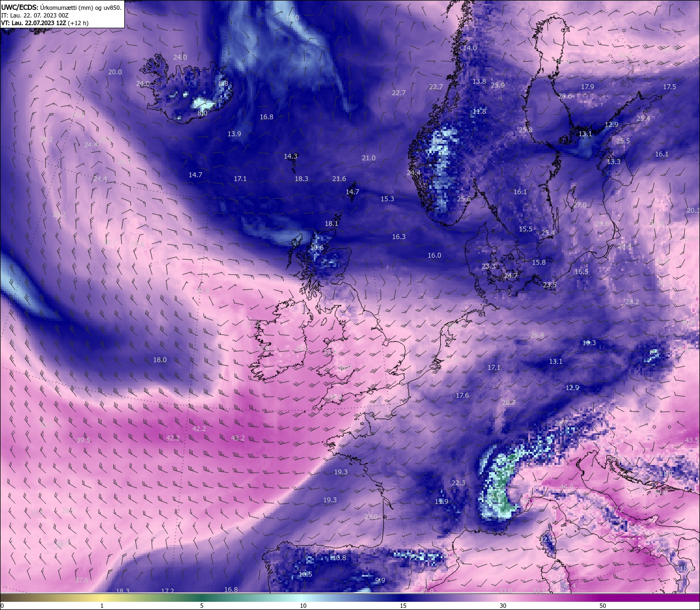The width and height of the screenshot is (700, 610).
Task: Click the 17.2 value at the bottom edge
Action: click(167, 591)
